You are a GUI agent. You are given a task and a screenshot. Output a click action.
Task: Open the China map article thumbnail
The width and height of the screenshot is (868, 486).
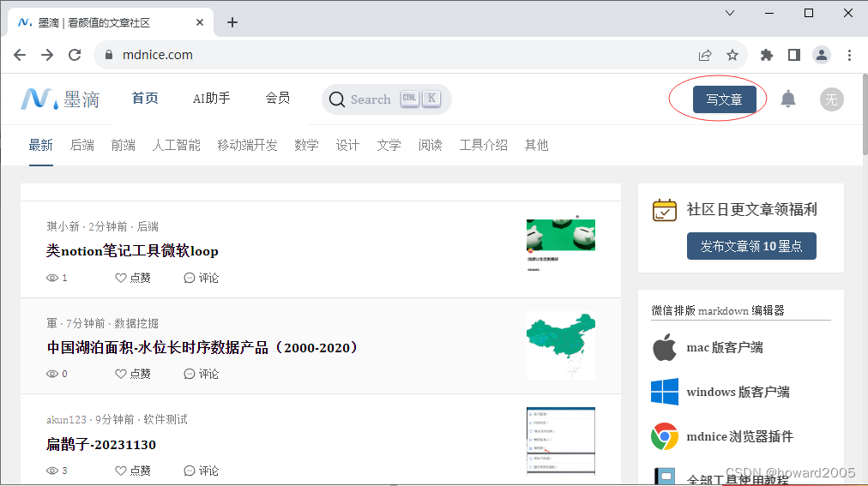pyautogui.click(x=561, y=345)
